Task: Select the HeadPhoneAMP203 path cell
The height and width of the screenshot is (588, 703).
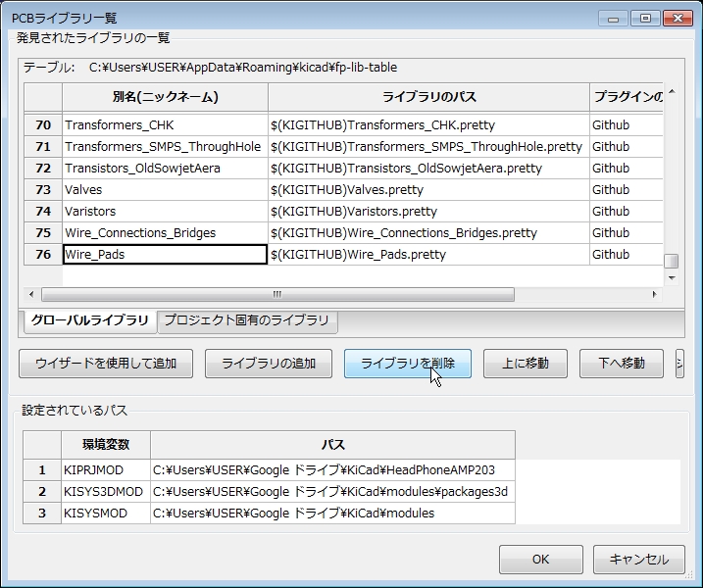Action: coord(332,470)
